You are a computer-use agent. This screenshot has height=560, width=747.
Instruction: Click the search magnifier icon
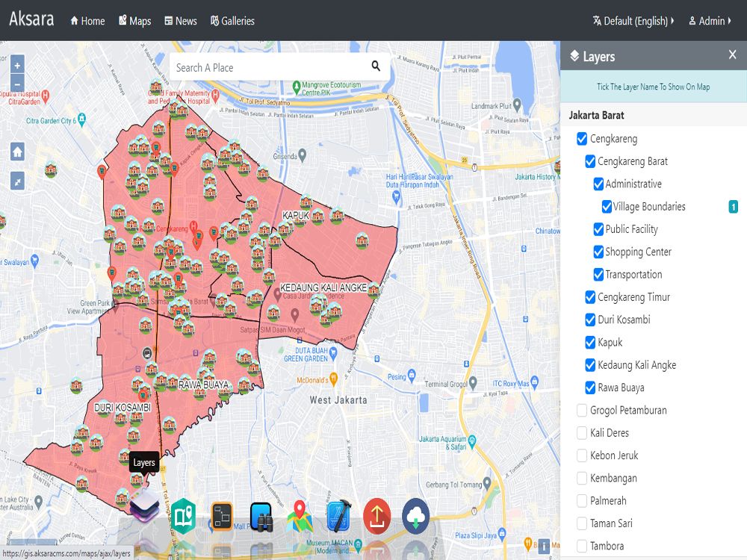(x=376, y=66)
